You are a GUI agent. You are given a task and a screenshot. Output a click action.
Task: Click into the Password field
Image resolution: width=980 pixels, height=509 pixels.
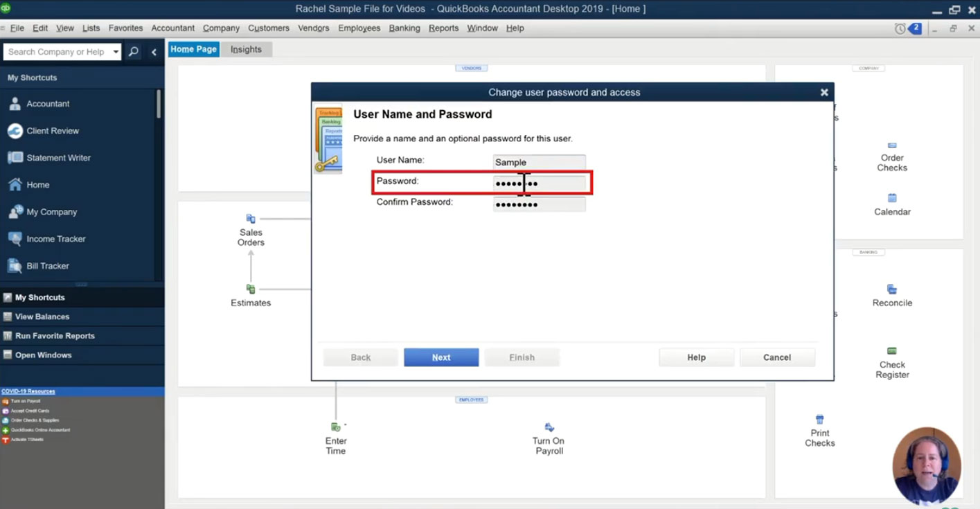point(539,184)
